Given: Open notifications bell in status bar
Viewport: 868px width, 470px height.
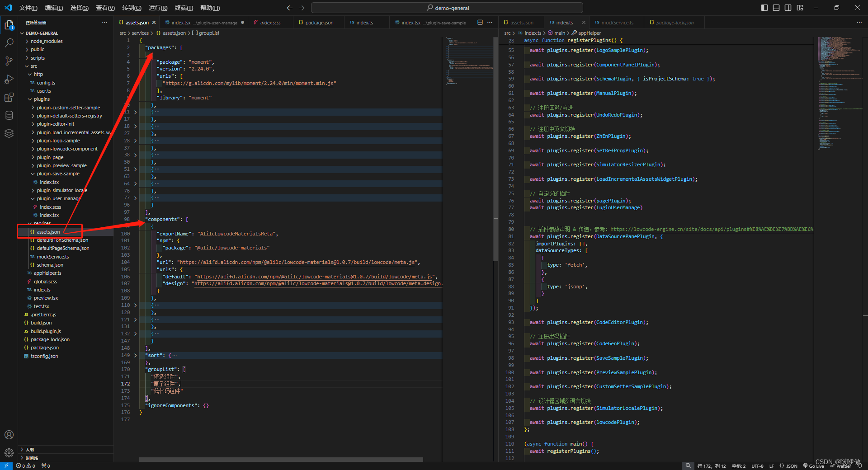Looking at the screenshot, I should tap(859, 466).
